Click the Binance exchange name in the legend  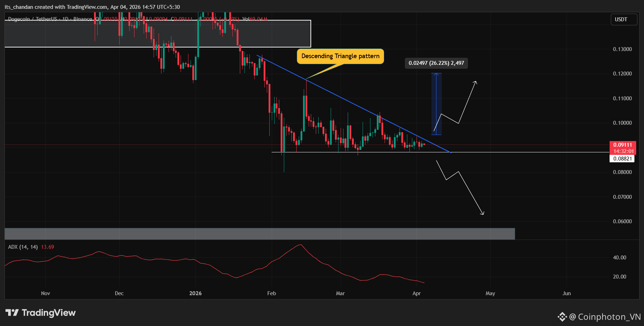coord(83,19)
